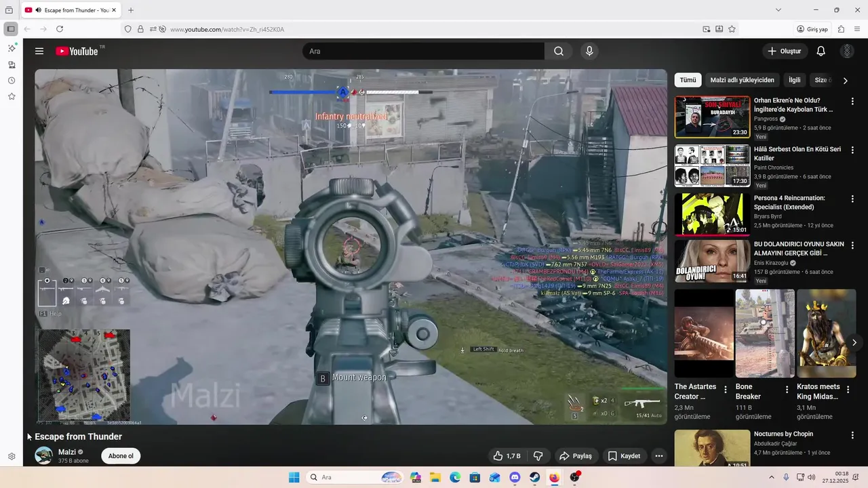Image resolution: width=868 pixels, height=488 pixels.
Task: Open options for Bone Breaker short
Action: coord(787,390)
